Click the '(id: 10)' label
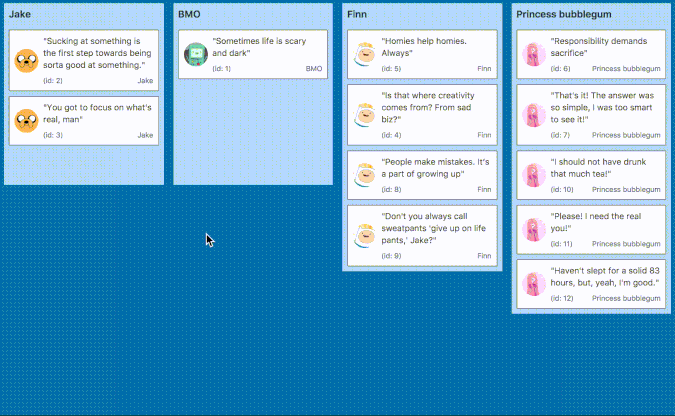Viewport: 675px width, 416px height. (x=562, y=189)
